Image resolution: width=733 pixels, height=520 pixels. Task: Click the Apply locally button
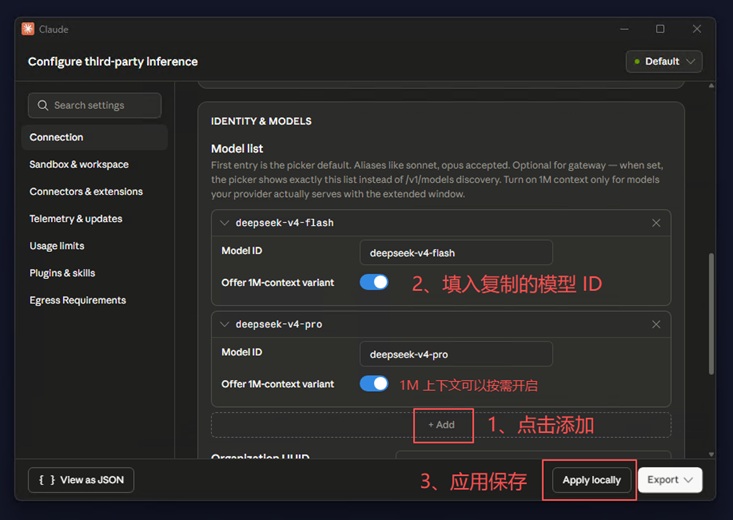[x=591, y=480]
